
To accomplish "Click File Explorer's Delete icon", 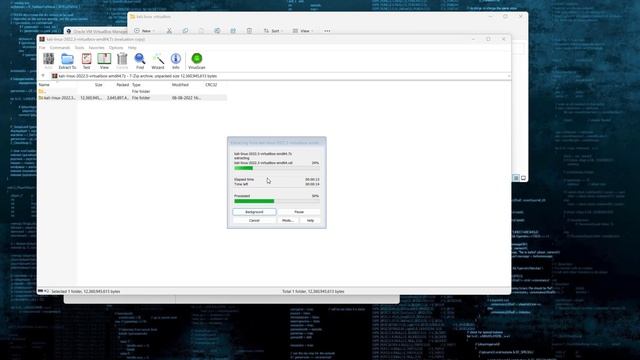I will pos(249,31).
